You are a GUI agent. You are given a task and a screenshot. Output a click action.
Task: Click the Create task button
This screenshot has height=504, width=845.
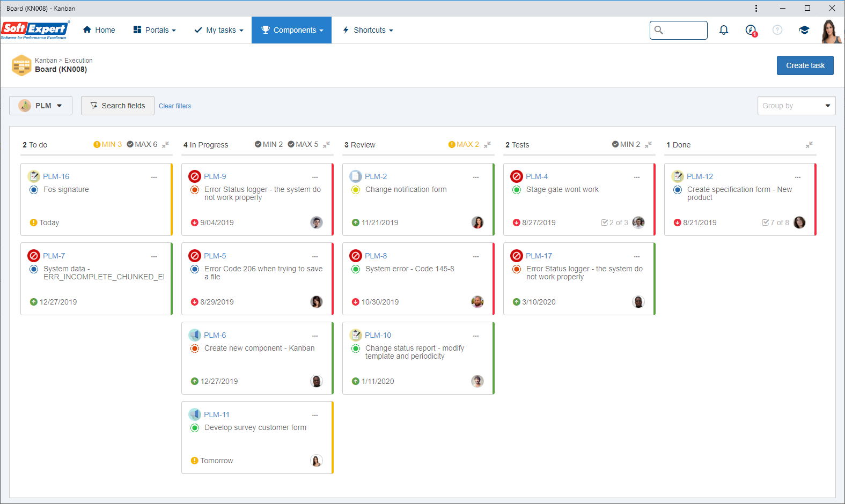(x=805, y=65)
